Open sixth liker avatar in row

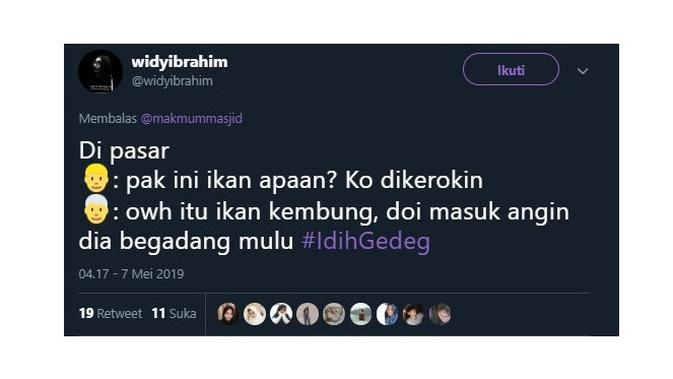point(361,314)
